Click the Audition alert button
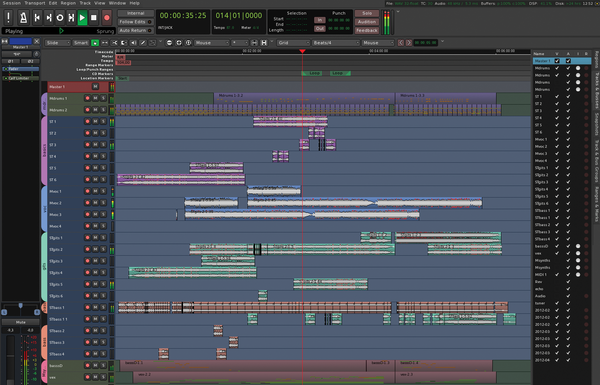This screenshot has height=385, width=600. 367,22
